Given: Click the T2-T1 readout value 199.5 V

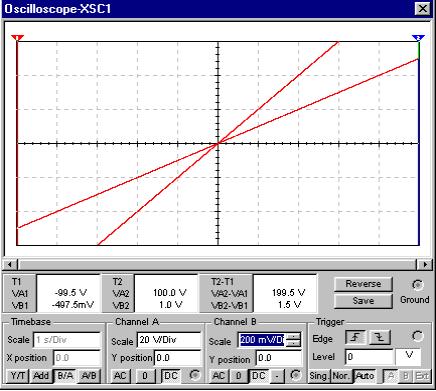Looking at the screenshot, I should click(288, 293).
